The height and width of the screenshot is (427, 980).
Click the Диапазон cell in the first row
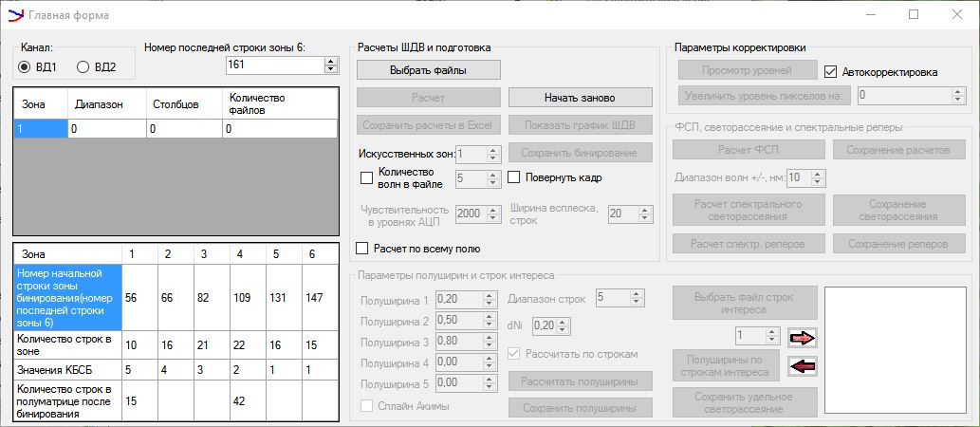[107, 128]
